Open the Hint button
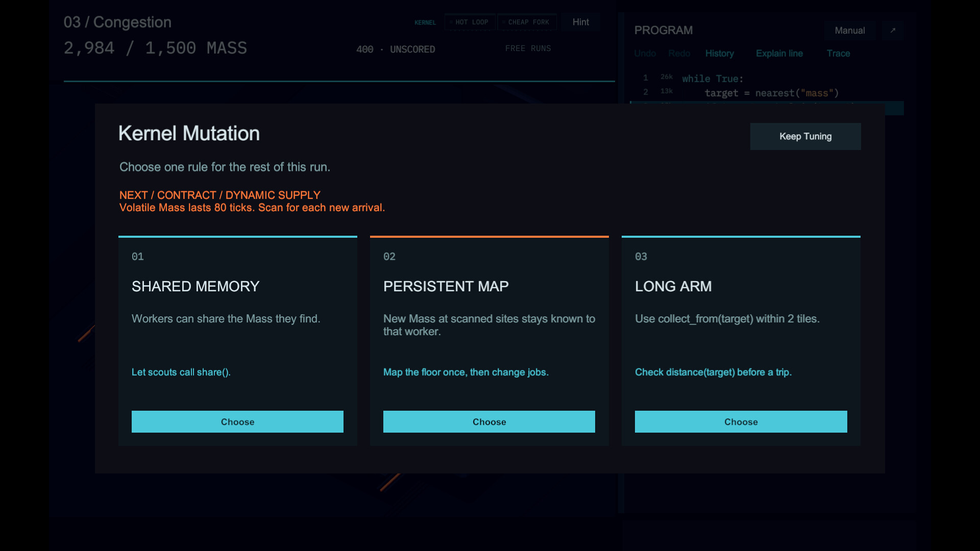980x551 pixels. point(581,22)
